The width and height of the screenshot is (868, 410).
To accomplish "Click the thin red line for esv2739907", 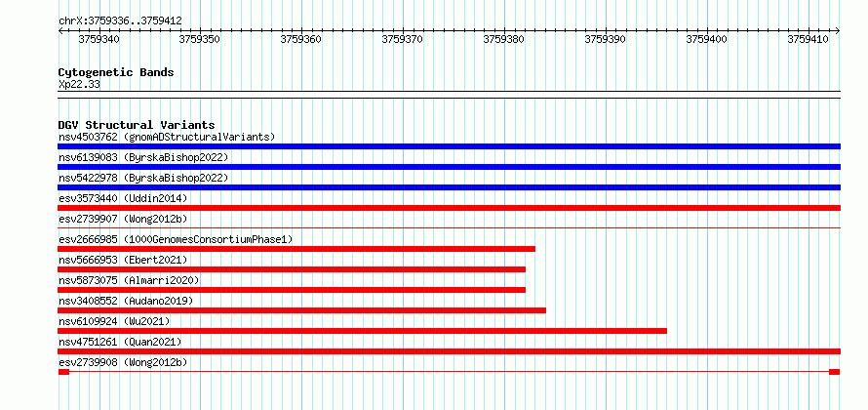I will [x=449, y=227].
